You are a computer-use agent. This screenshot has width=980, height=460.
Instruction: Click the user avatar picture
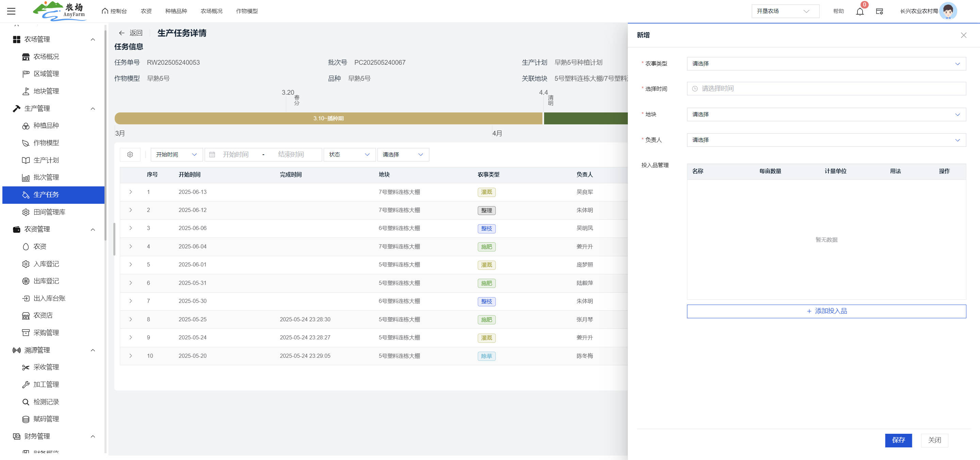pyautogui.click(x=948, y=11)
